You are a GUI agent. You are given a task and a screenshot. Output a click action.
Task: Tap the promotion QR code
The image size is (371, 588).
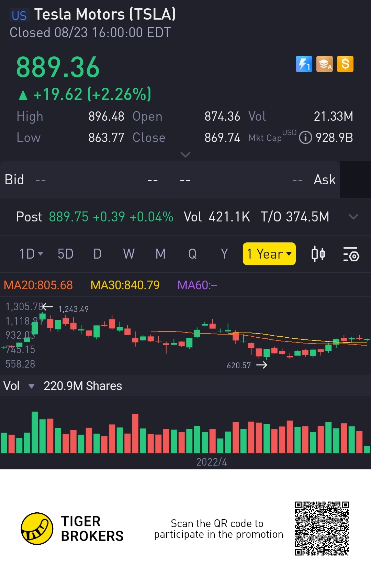click(322, 529)
